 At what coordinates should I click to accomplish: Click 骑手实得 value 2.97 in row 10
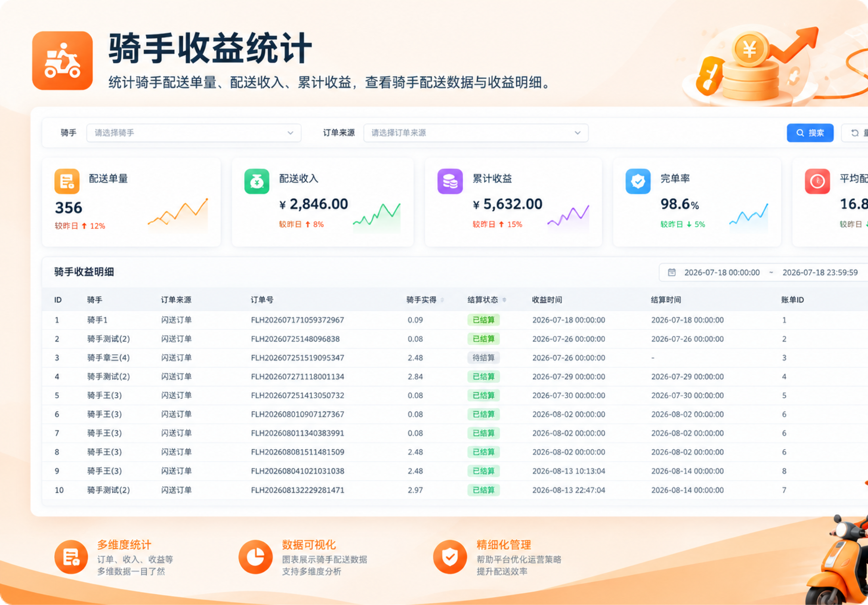[415, 490]
